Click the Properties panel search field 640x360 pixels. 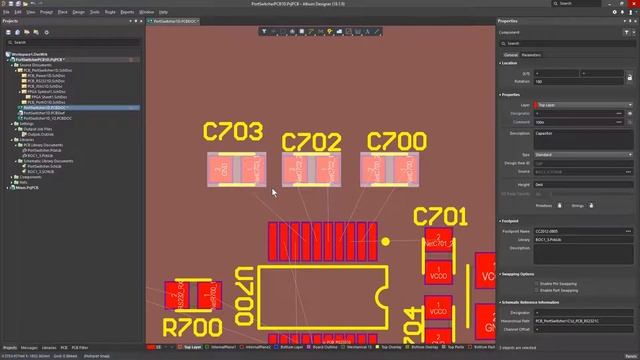point(567,43)
